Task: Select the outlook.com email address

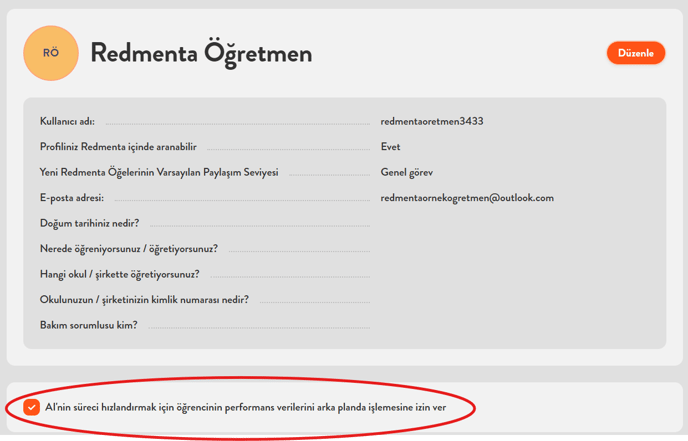Action: pos(467,198)
